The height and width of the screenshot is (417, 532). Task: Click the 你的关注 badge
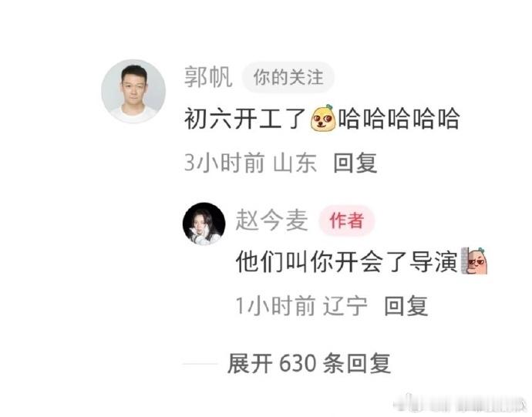tap(288, 77)
